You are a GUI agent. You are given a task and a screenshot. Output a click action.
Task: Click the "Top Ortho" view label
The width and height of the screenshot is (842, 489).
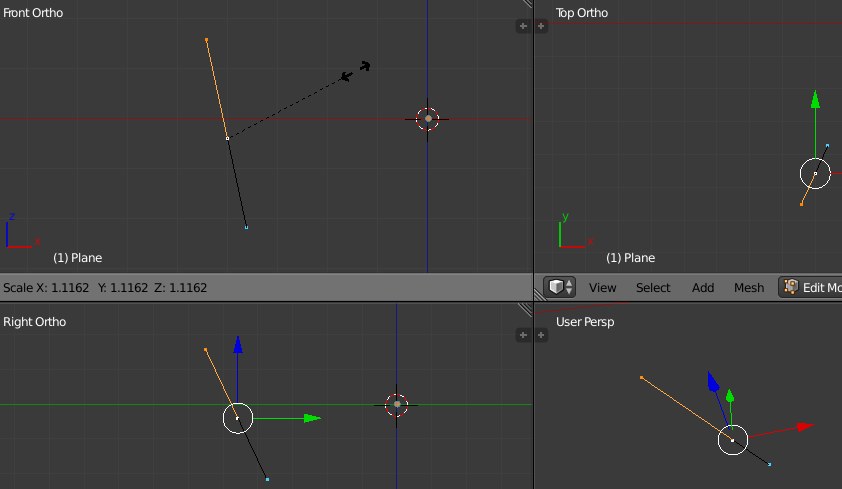point(582,13)
